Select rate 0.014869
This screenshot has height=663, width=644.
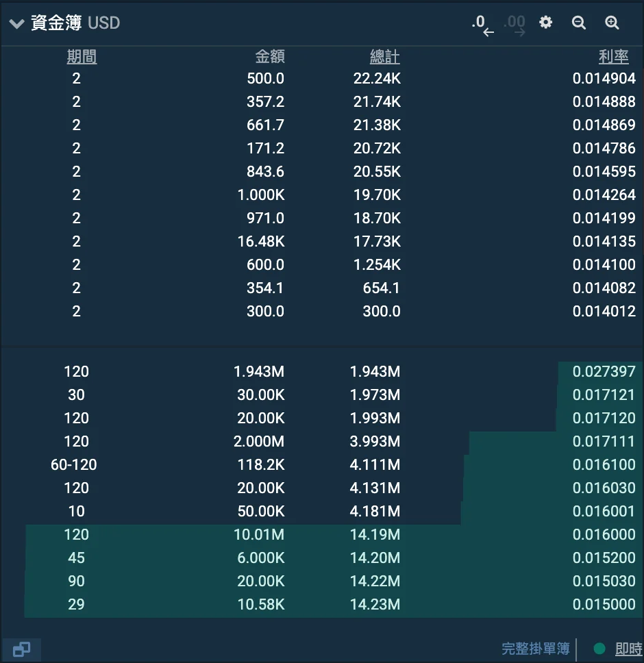click(604, 125)
